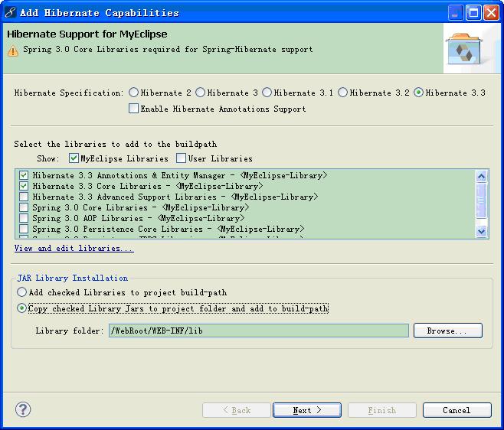
Task: Select Add checked Libraries to project build-path
Action: (21, 292)
